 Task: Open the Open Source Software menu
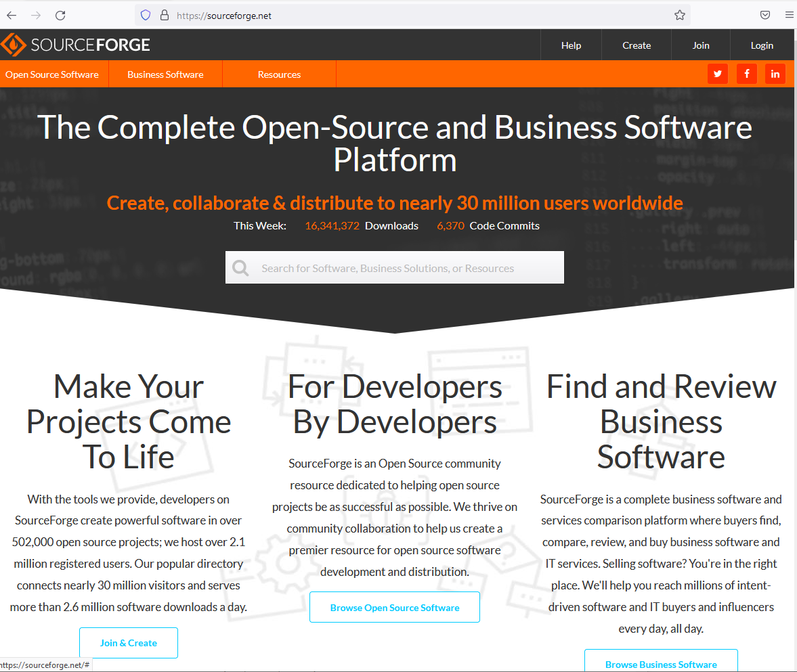coord(53,74)
